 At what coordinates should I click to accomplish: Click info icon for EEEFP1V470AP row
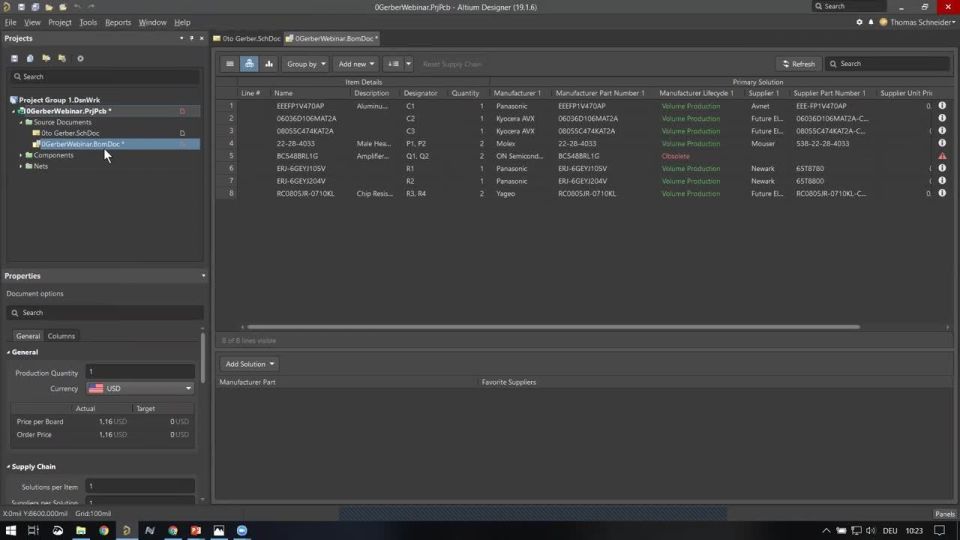click(942, 106)
